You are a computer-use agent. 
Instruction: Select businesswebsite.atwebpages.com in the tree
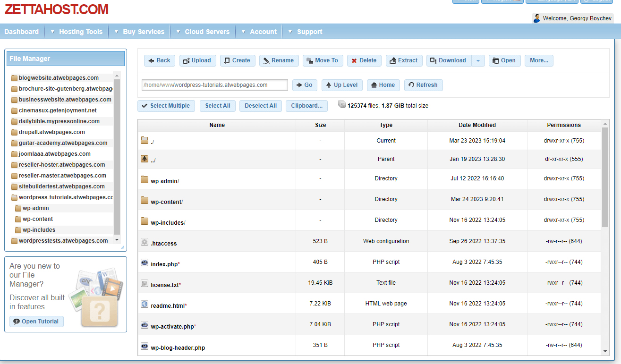coord(65,100)
